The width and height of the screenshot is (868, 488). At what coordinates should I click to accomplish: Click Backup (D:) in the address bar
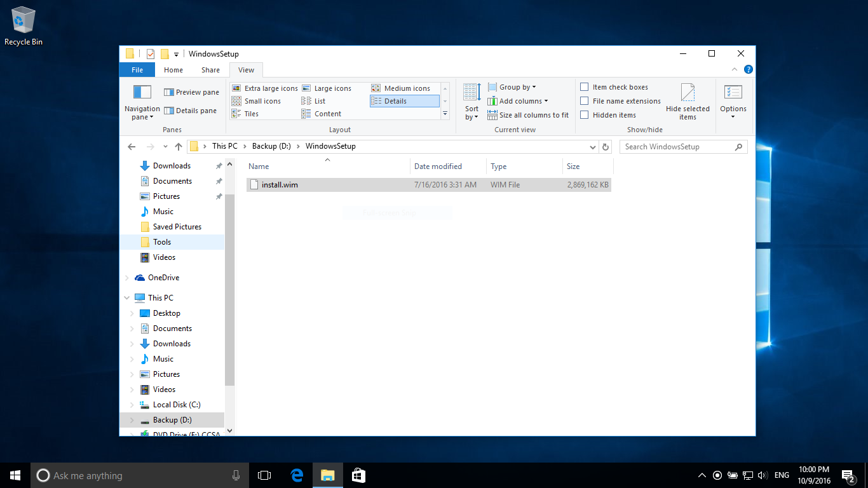[271, 146]
